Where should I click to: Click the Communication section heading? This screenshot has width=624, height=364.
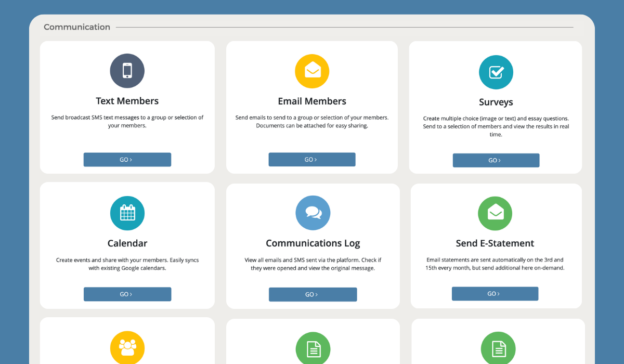[77, 27]
